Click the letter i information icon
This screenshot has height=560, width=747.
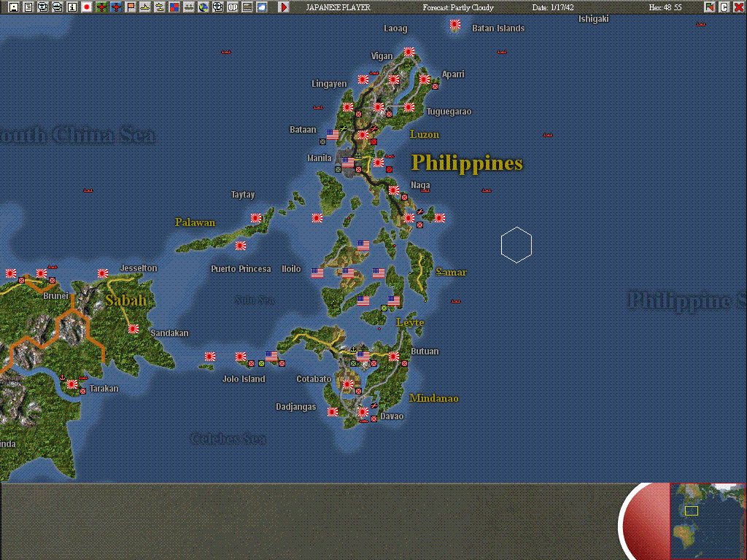coord(72,7)
